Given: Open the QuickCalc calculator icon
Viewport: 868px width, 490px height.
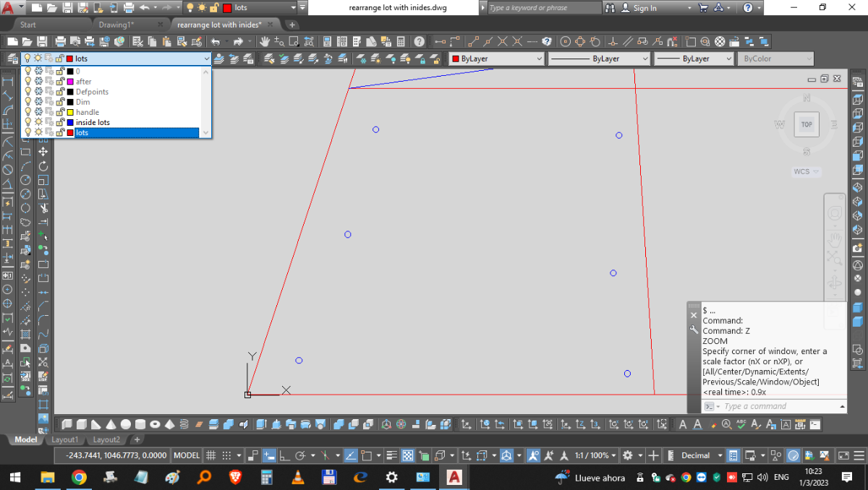Looking at the screenshot, I should (402, 41).
